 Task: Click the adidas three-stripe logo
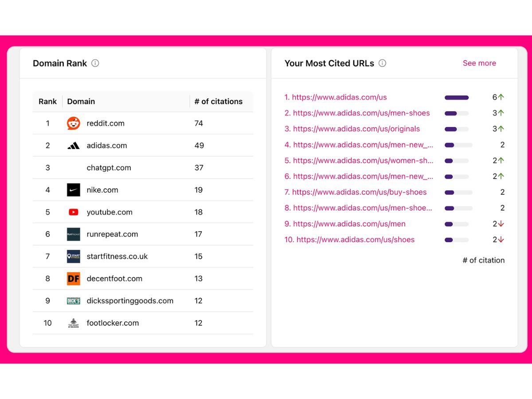(x=74, y=145)
